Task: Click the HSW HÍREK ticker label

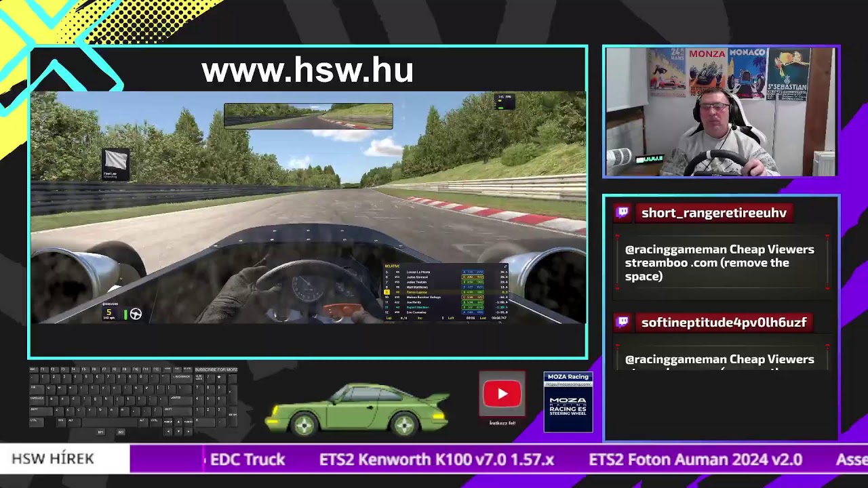Action: (x=53, y=459)
